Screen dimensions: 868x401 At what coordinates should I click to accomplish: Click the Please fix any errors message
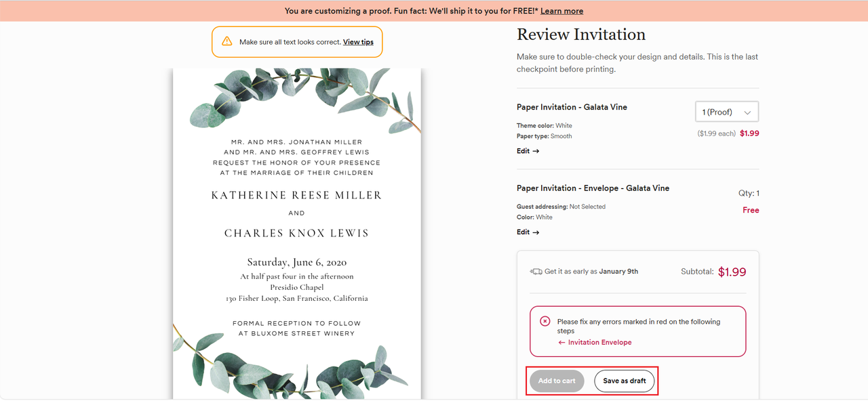click(x=639, y=326)
